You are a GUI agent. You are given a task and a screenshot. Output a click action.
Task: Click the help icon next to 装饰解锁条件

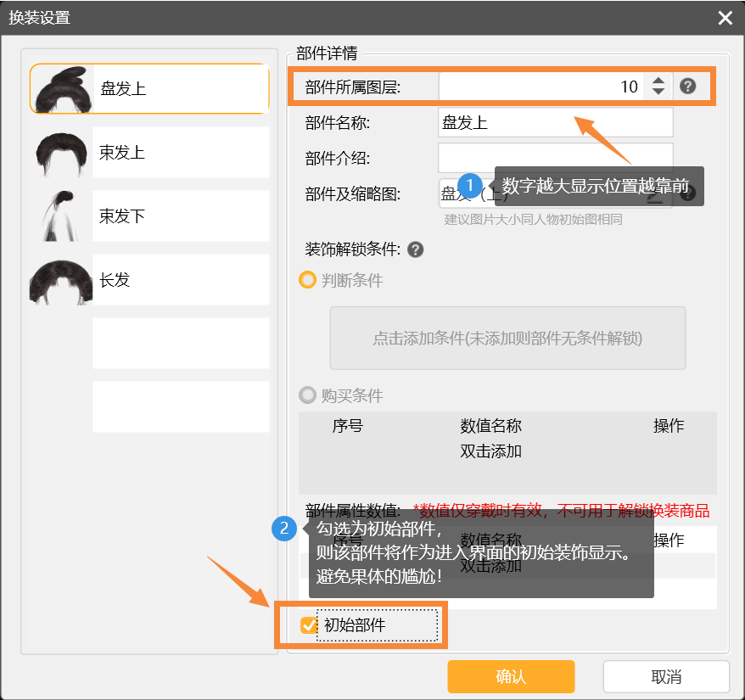click(416, 249)
